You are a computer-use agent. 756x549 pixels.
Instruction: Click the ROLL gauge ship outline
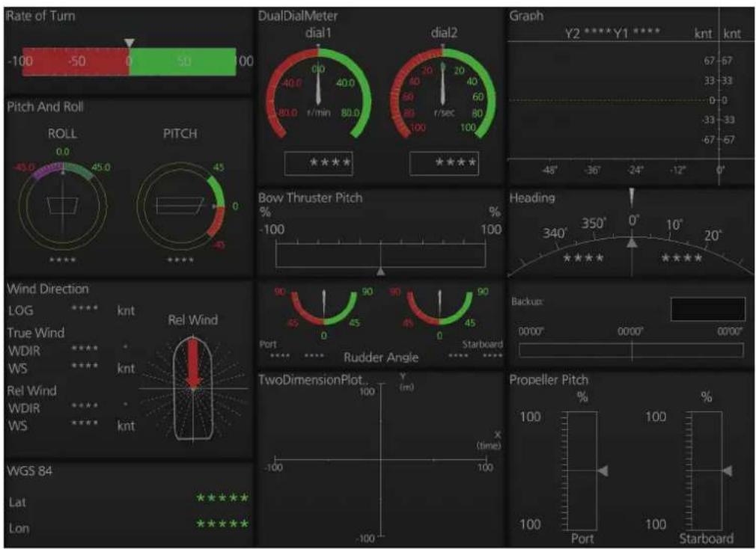(x=63, y=206)
